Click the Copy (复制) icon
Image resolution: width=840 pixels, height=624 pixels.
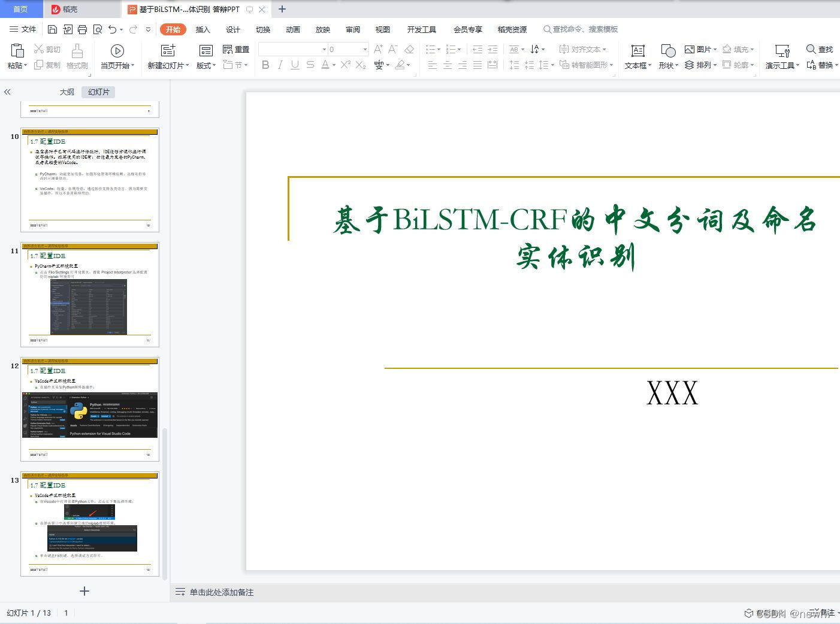point(39,65)
